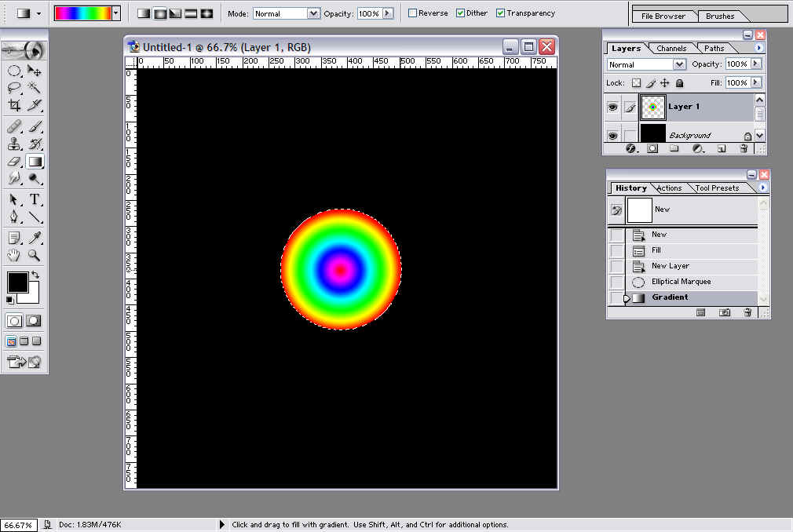Select the Hand tool
Viewport: 793px width, 532px height.
13,255
